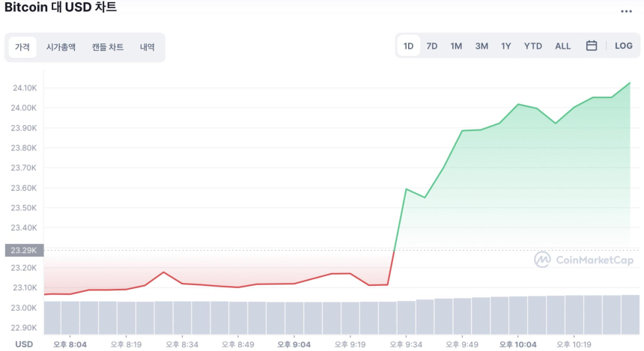Image resolution: width=644 pixels, height=351 pixels.
Task: Open the three-dot more options menu
Action: [626, 11]
